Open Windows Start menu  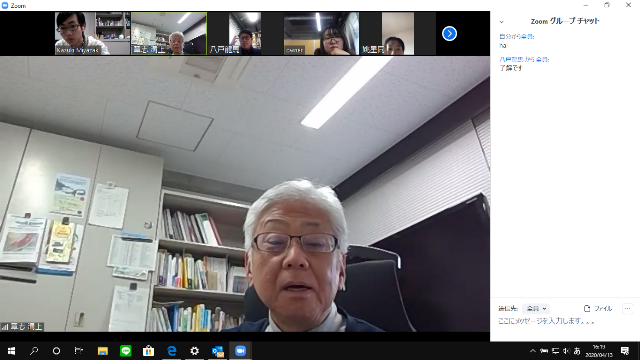11,351
